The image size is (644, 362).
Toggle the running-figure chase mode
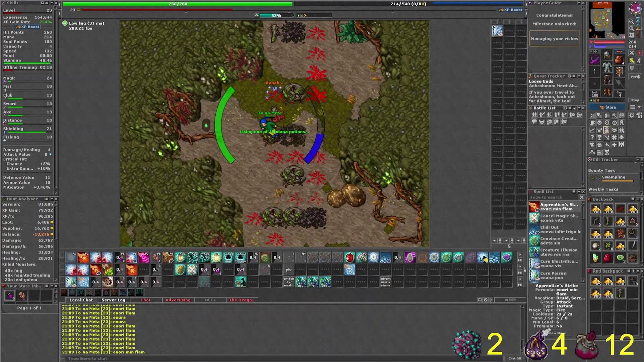[x=639, y=60]
